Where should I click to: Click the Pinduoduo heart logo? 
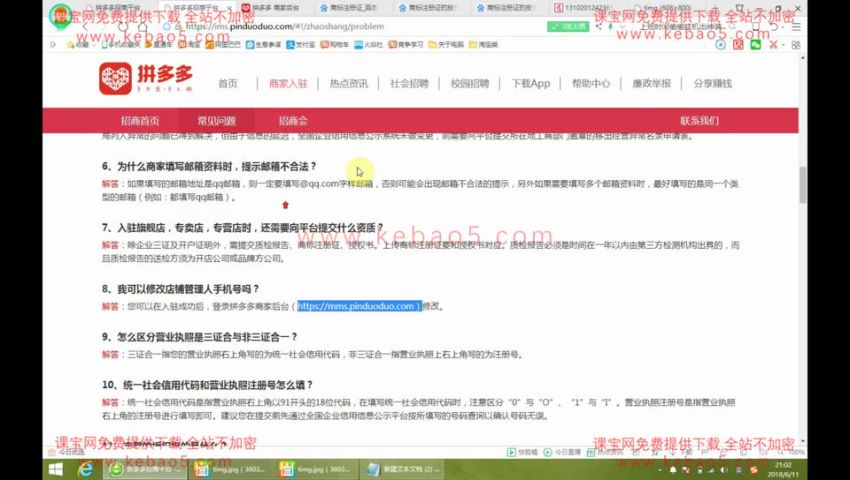coord(115,78)
